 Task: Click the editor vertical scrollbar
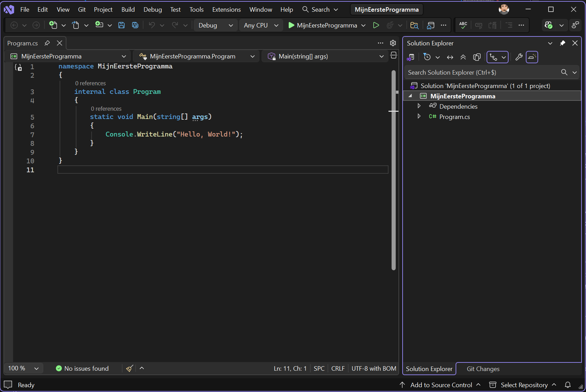[x=394, y=172]
